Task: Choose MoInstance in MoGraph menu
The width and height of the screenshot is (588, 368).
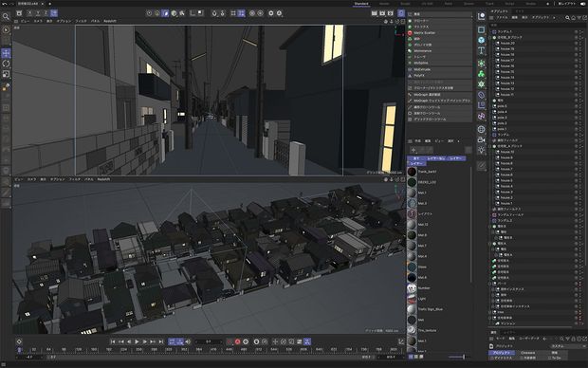Action: point(439,51)
